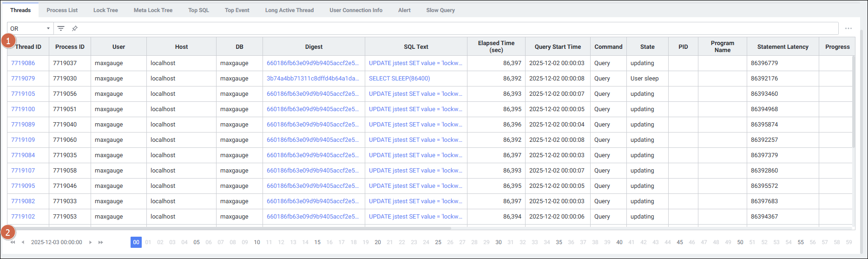Skip forward with double-right arrow
The height and width of the screenshot is (259, 868).
point(100,242)
